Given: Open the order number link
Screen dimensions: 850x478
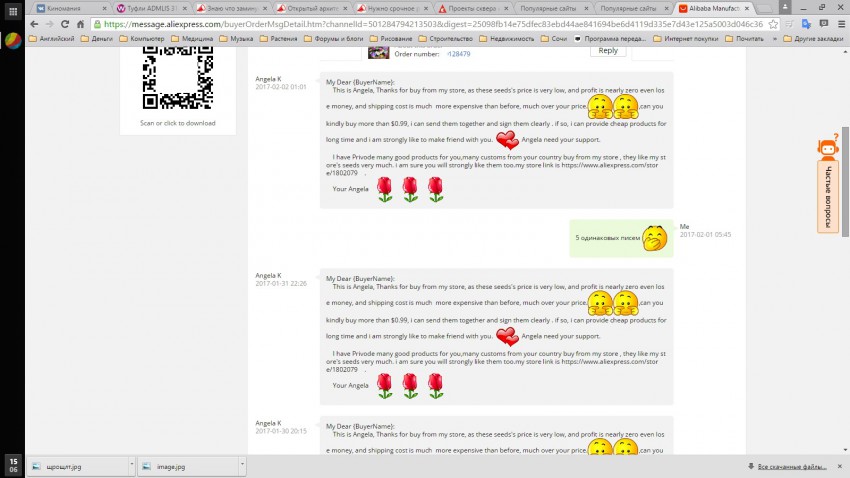Looking at the screenshot, I should (457, 53).
